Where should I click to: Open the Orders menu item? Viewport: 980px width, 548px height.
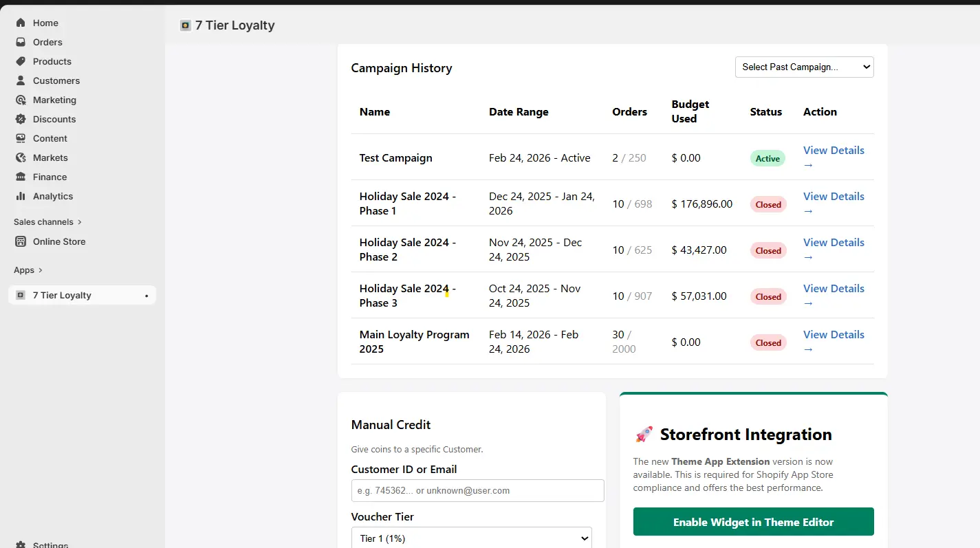click(47, 42)
